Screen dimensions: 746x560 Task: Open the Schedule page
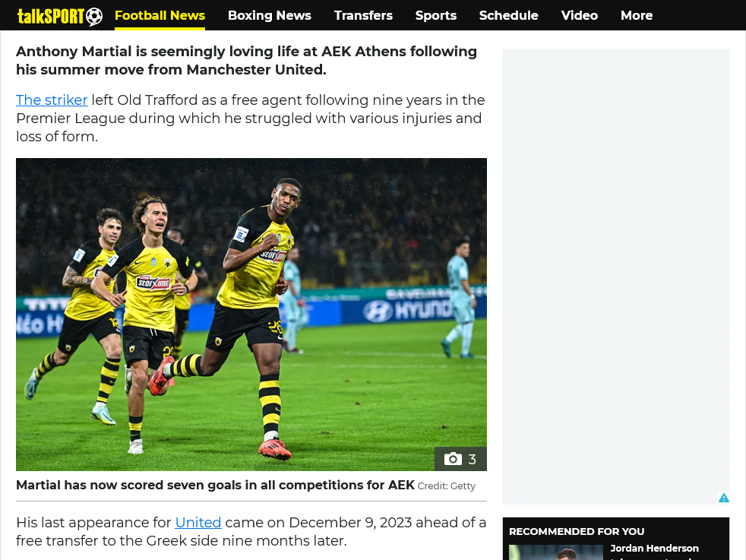click(508, 15)
